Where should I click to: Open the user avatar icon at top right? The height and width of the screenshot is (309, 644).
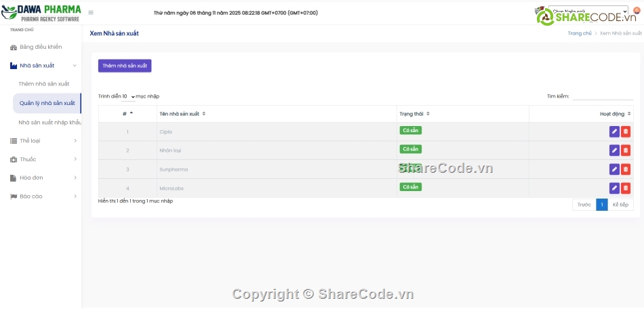(x=635, y=11)
